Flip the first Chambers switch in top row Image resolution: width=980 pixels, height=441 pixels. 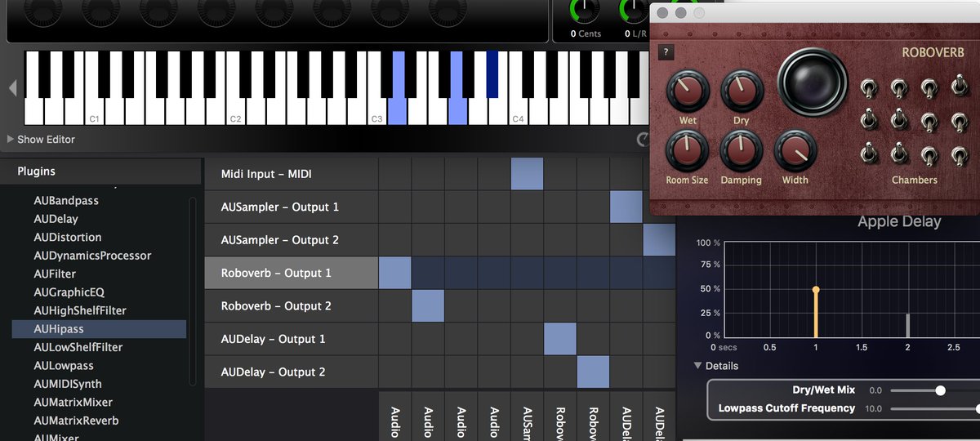[x=870, y=87]
